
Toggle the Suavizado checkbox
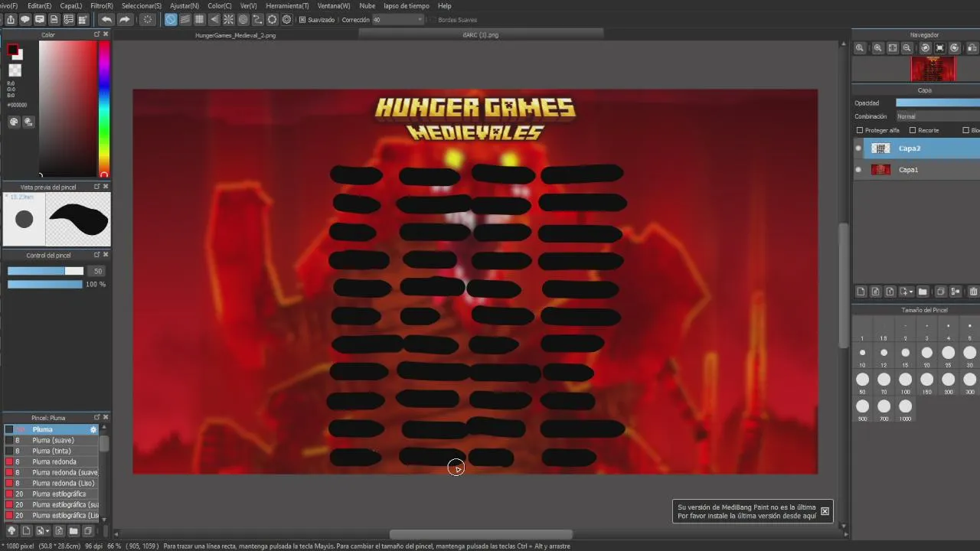tap(302, 19)
